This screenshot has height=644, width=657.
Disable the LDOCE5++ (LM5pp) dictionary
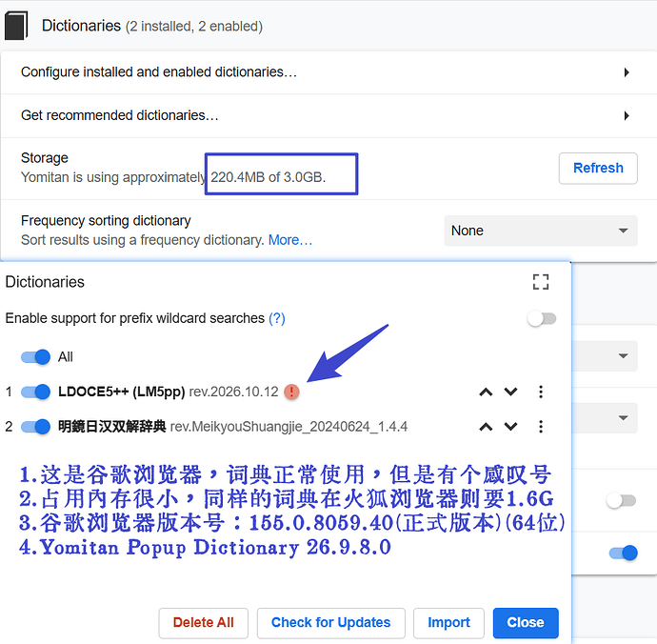tap(35, 392)
